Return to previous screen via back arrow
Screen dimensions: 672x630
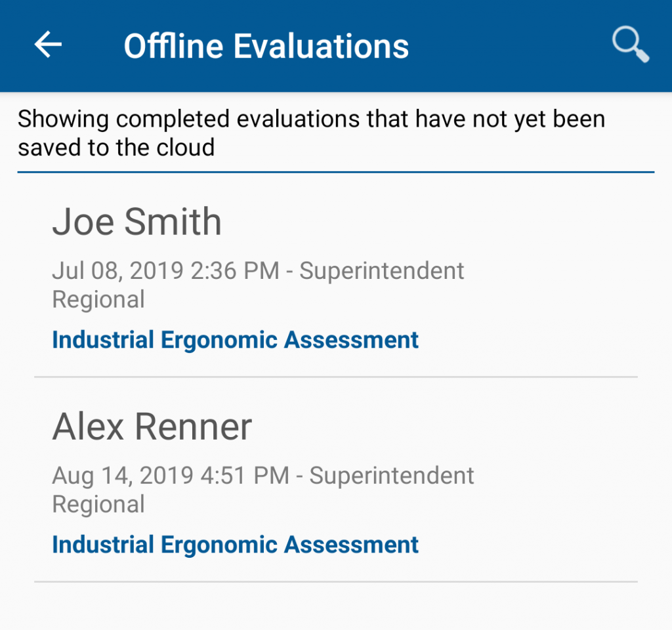(x=46, y=45)
